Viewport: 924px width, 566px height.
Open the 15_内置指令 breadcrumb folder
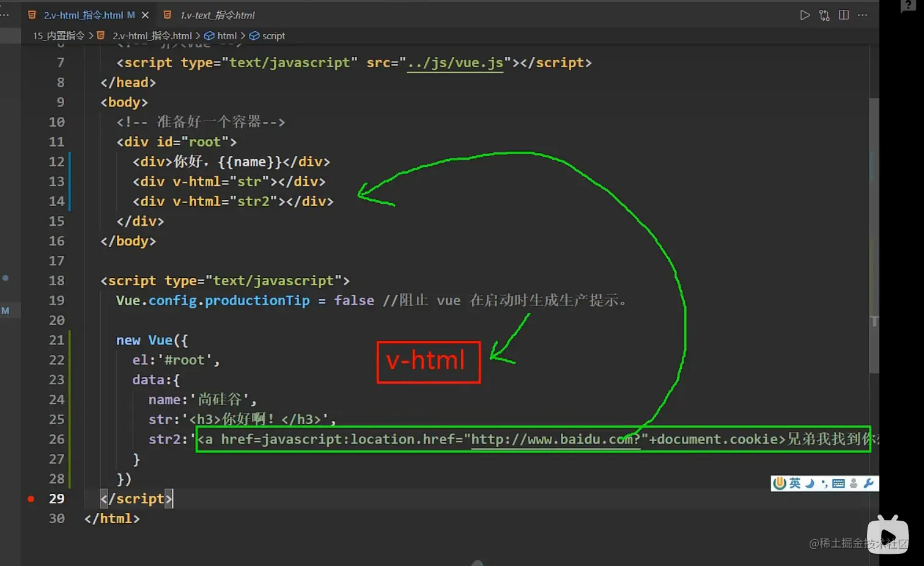[59, 35]
